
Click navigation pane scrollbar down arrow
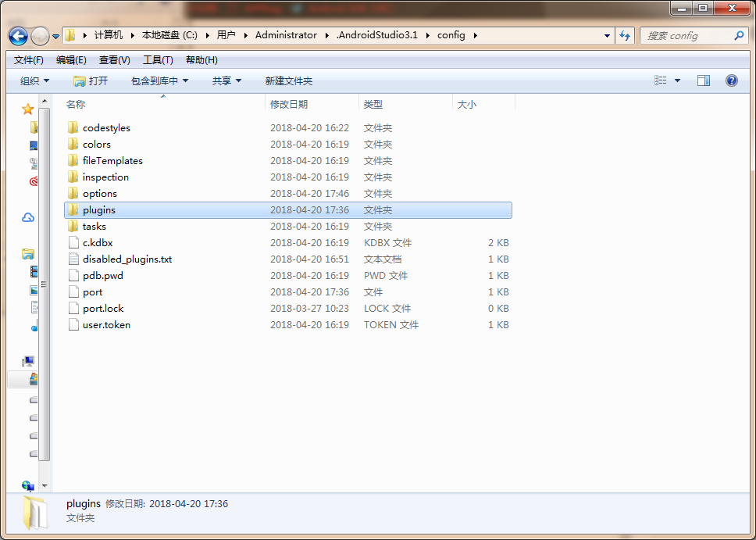tap(45, 486)
